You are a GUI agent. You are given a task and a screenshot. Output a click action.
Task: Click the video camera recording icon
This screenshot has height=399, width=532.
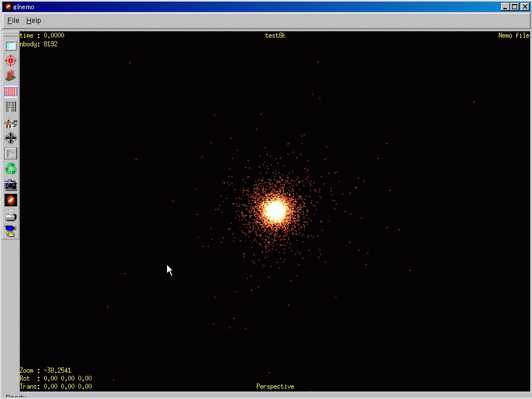click(x=11, y=231)
